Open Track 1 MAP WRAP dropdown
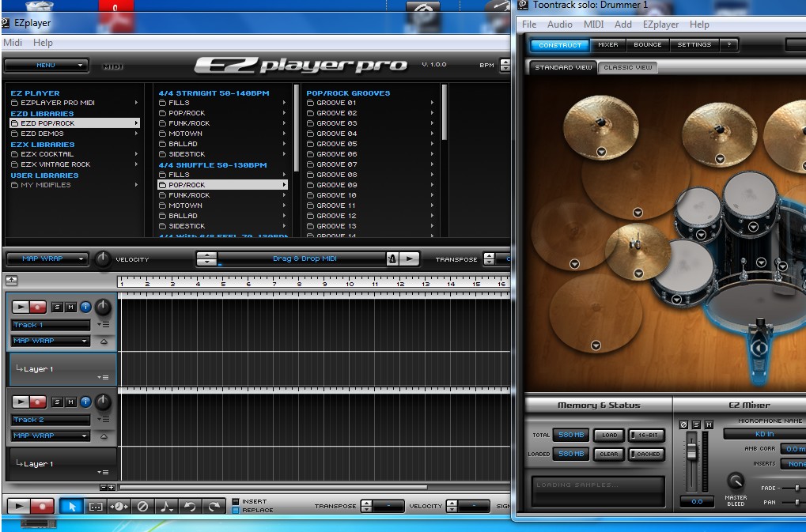This screenshot has width=806, height=532. (x=51, y=341)
